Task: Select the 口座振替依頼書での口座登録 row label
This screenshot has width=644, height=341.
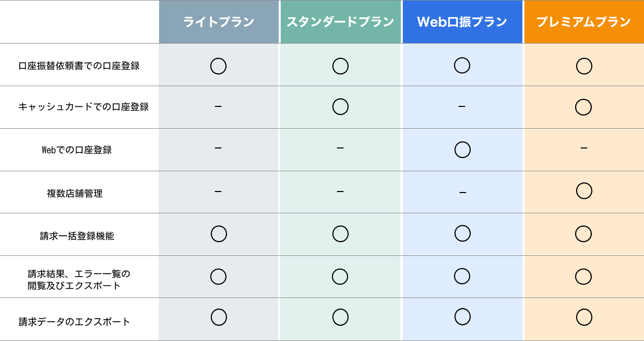Action: click(x=79, y=66)
